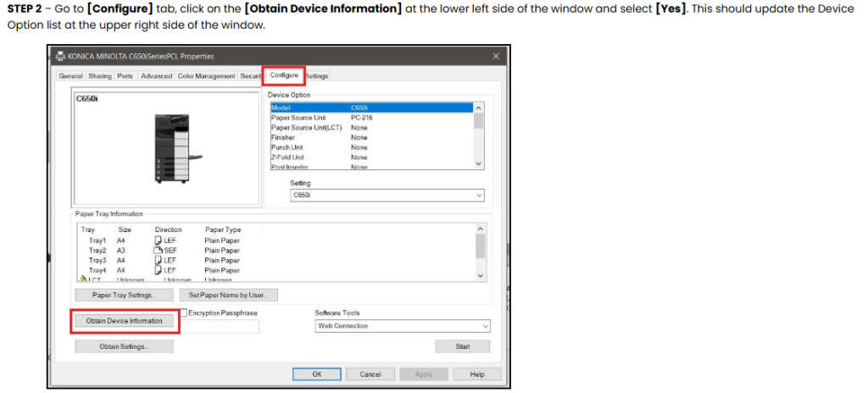Image resolution: width=868 pixels, height=393 pixels.
Task: Select the Advanced tab
Action: click(156, 76)
